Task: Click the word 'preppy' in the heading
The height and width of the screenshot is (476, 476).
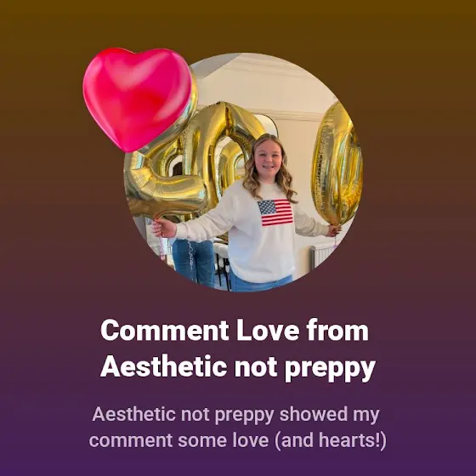Action: point(330,369)
